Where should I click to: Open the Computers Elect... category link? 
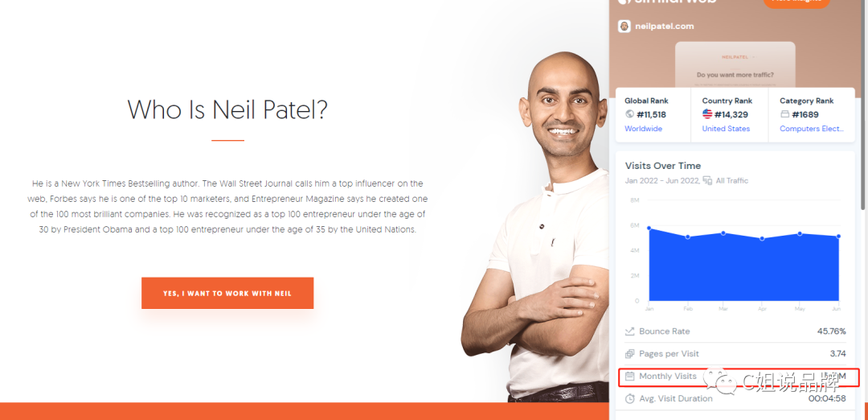click(x=812, y=129)
